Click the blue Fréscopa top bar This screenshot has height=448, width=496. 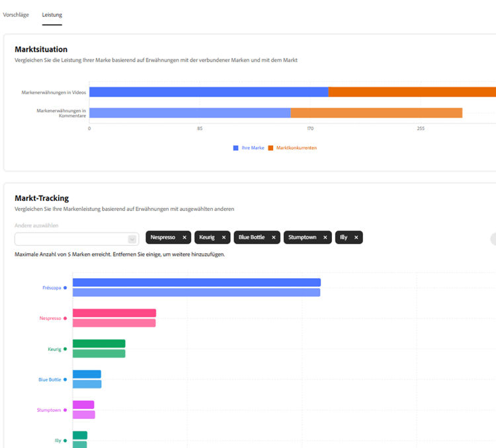pyautogui.click(x=197, y=282)
